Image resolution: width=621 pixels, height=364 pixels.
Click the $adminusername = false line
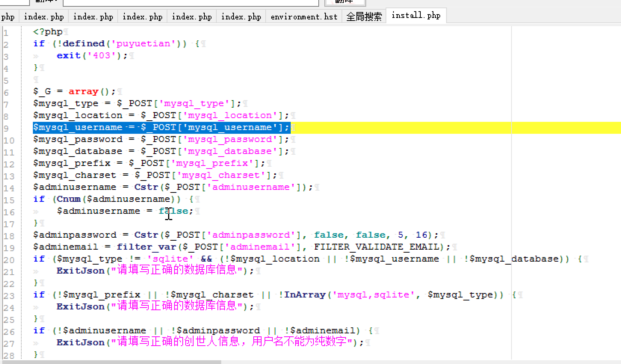[125, 211]
